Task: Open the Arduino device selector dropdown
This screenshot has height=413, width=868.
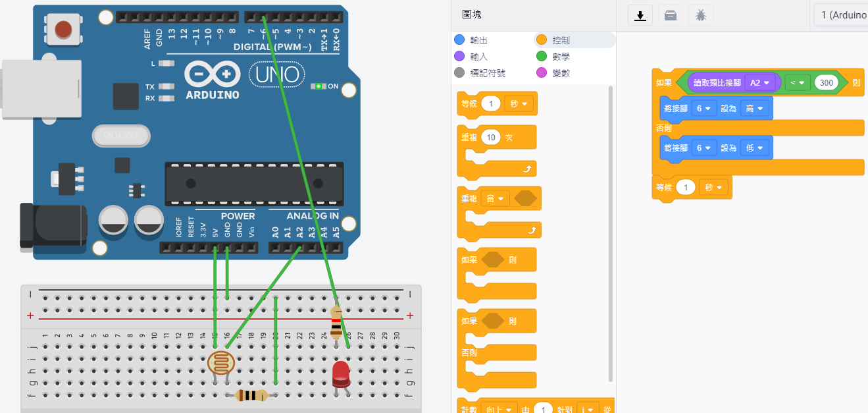Action: (842, 15)
